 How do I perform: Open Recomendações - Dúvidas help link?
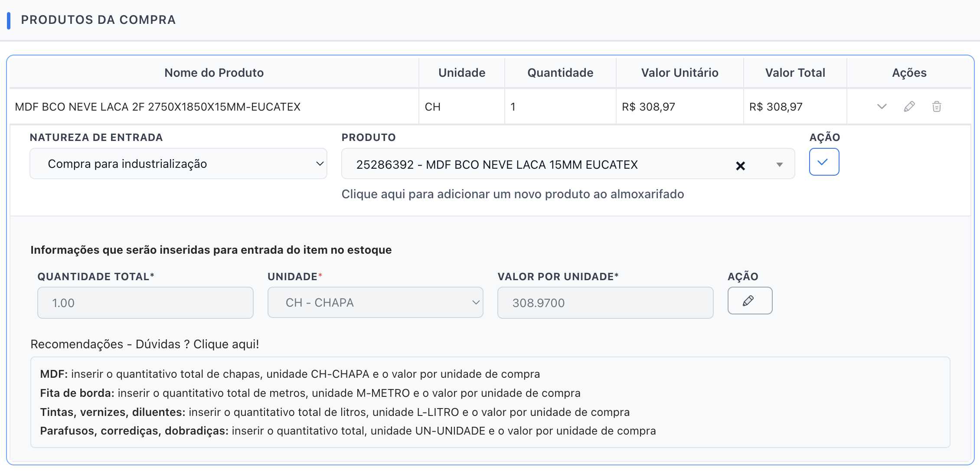pyautogui.click(x=145, y=344)
